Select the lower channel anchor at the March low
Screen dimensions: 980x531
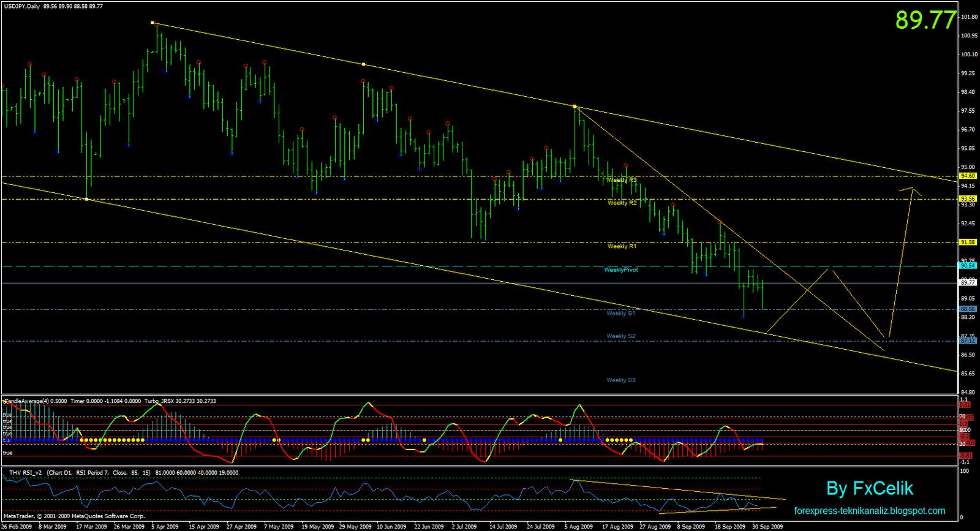coord(86,199)
